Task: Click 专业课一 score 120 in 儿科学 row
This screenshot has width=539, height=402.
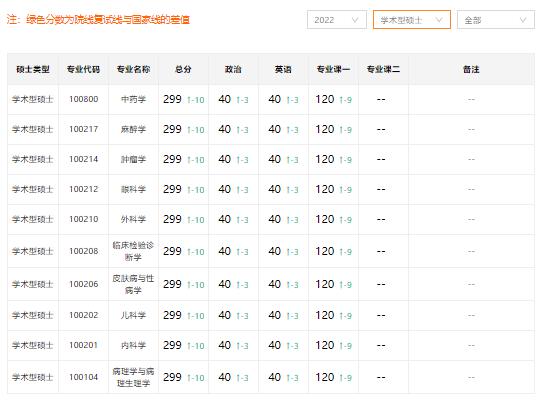Action: pos(325,315)
